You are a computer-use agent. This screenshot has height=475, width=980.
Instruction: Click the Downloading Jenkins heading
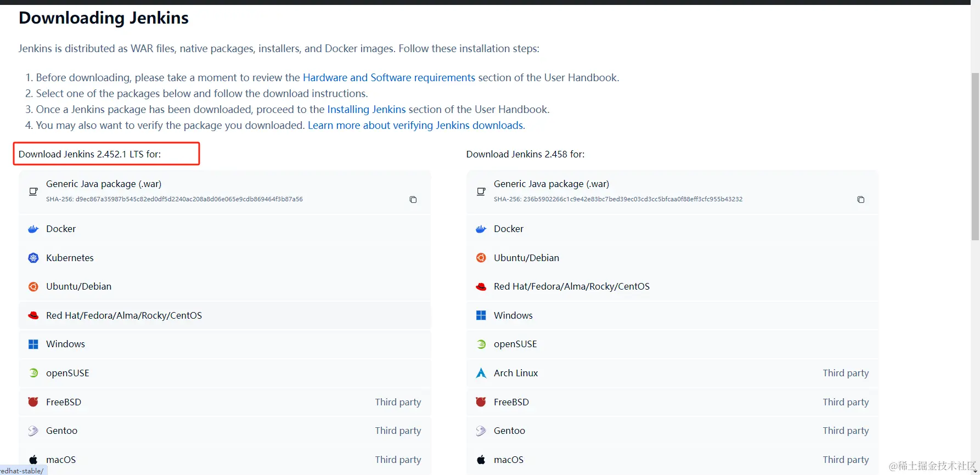point(104,18)
